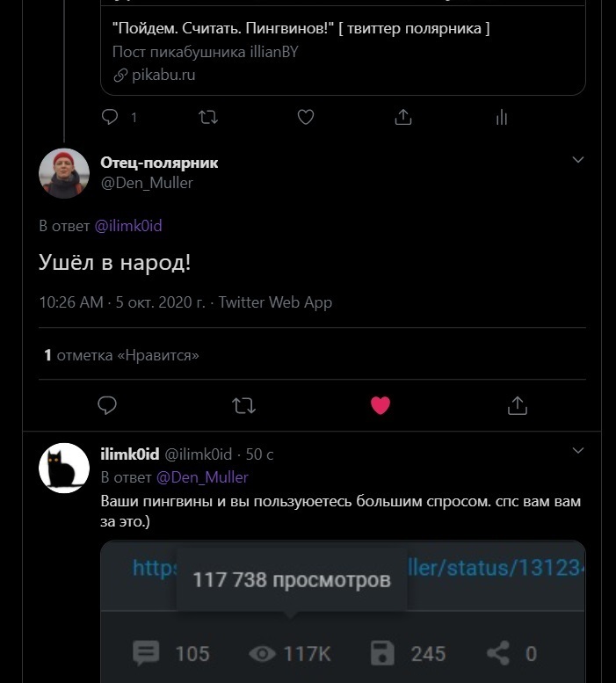The image size is (616, 683).
Task: Open ilimk0id's black cat avatar
Action: pos(64,468)
